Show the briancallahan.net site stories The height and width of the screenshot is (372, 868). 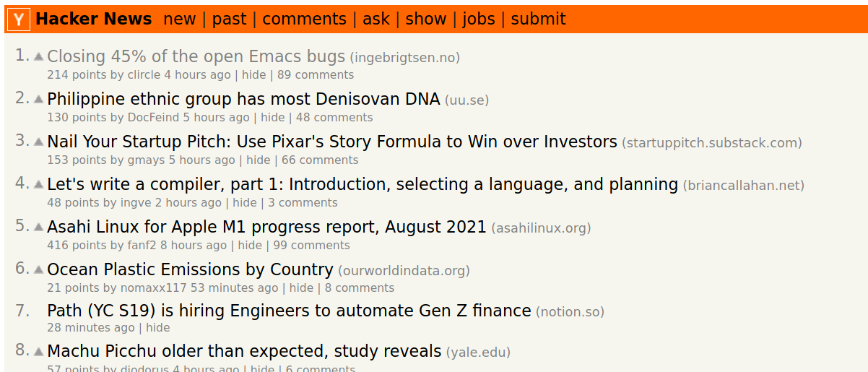coord(744,186)
